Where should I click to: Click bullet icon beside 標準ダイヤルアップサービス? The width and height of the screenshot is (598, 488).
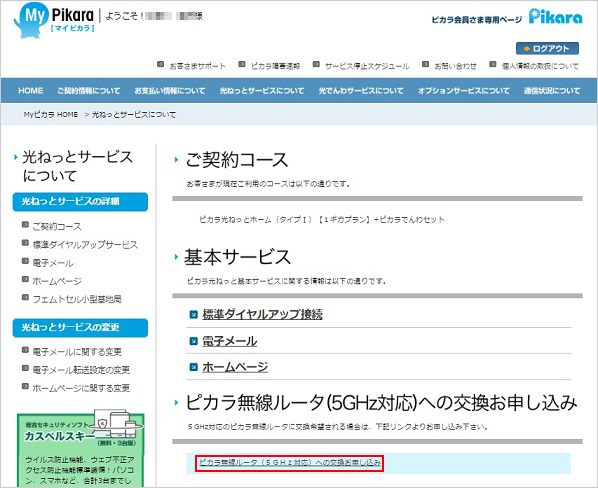coord(25,243)
